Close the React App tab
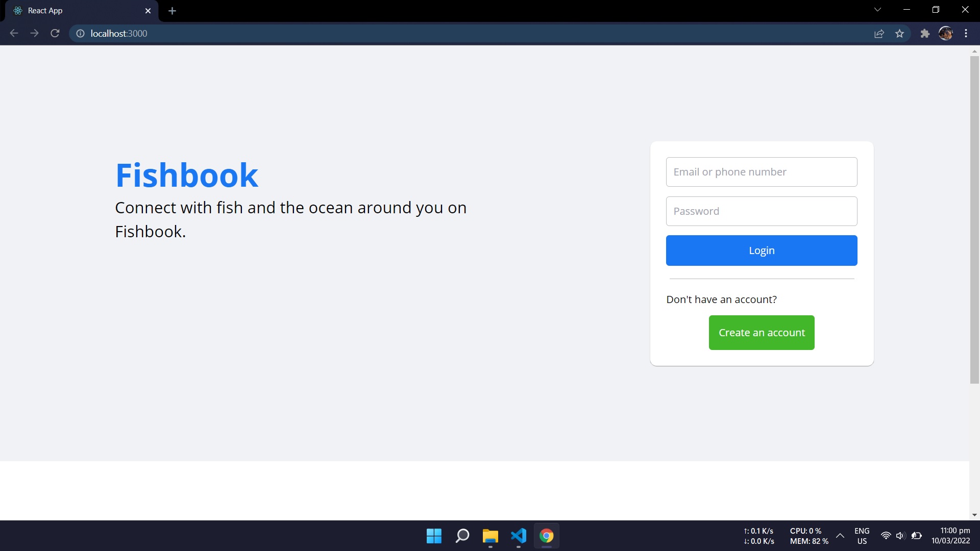This screenshot has width=980, height=551. pos(148,11)
